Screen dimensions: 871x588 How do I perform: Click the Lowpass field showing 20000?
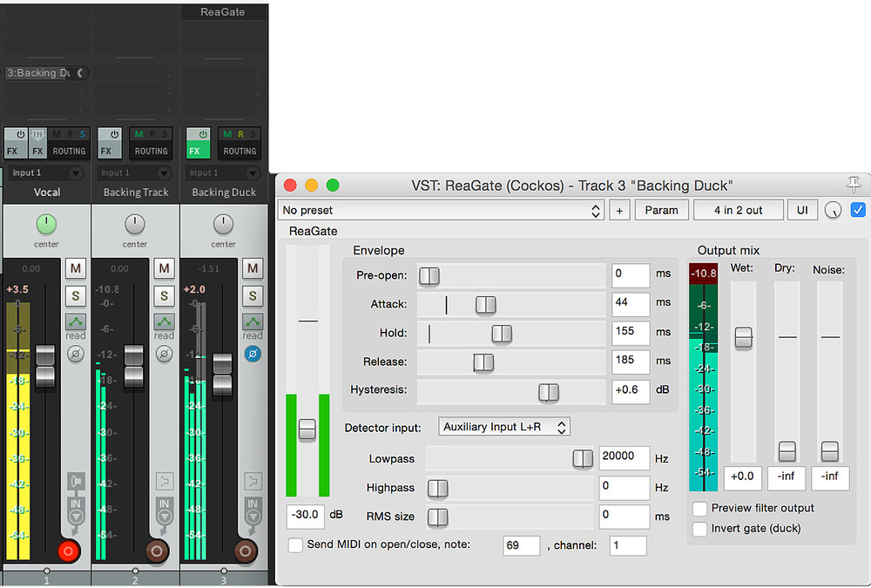click(x=625, y=456)
